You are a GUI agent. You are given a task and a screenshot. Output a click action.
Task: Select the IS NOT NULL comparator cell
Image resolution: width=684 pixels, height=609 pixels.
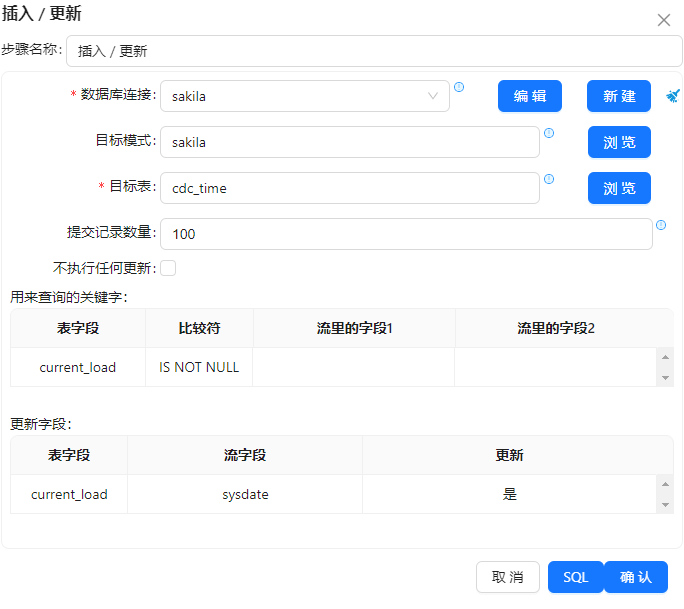[x=199, y=367]
